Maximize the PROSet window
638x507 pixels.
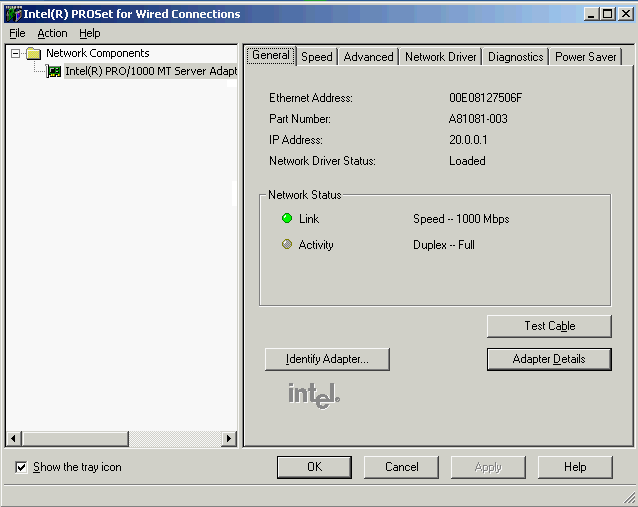point(607,14)
